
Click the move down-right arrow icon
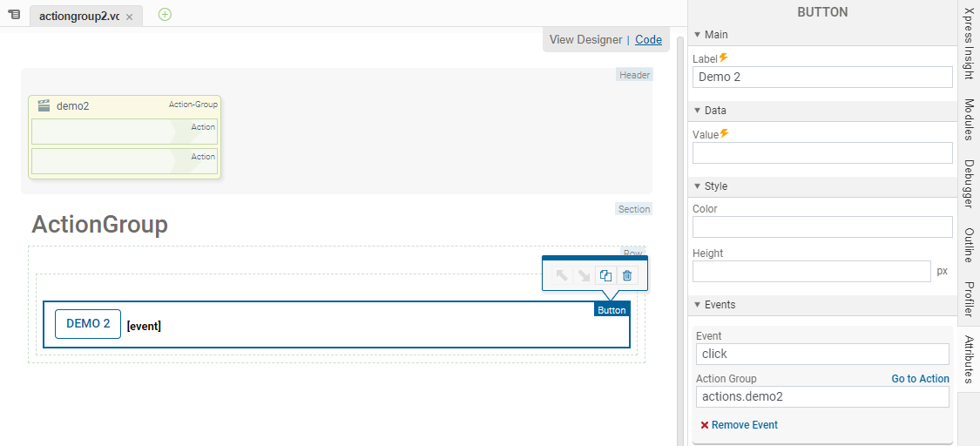coord(585,275)
